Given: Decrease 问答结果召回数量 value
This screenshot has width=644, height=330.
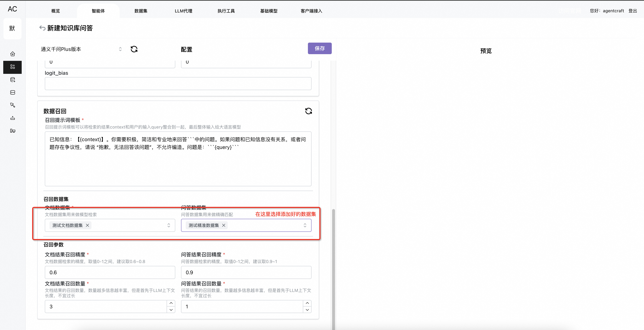Looking at the screenshot, I should [307, 310].
